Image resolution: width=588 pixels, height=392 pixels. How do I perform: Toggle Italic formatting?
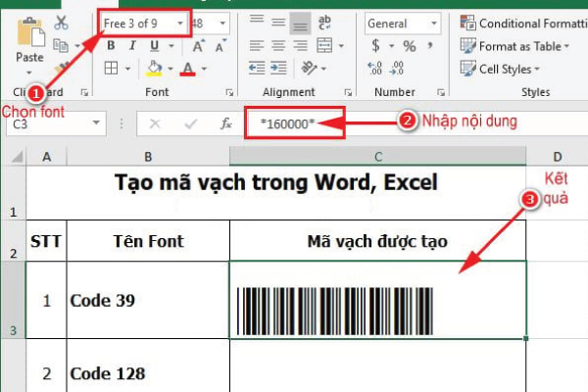[132, 46]
